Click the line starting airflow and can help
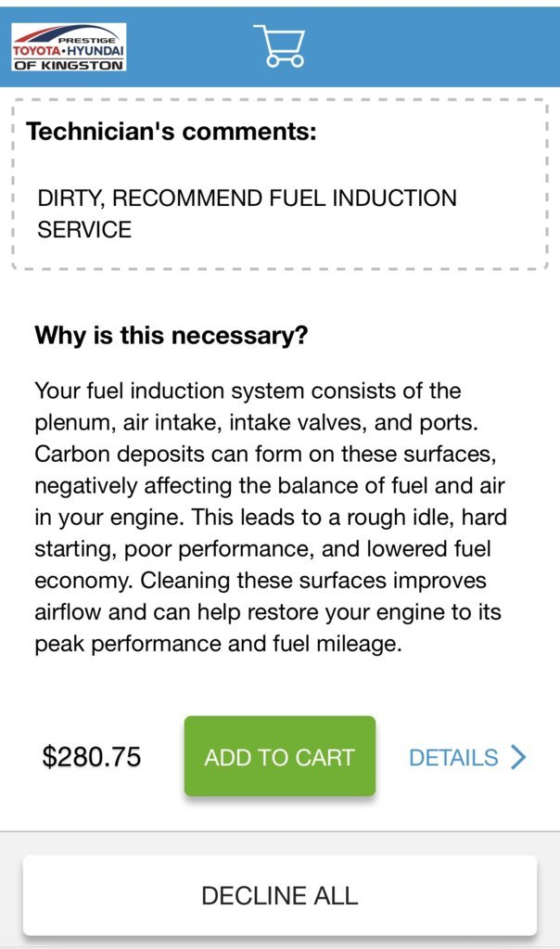 click(x=268, y=612)
